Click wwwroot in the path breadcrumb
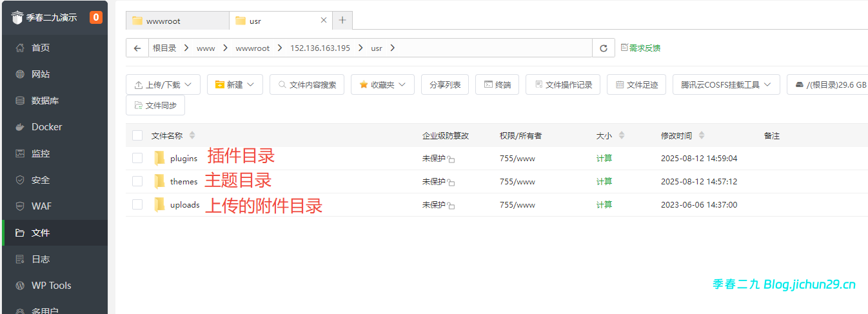 click(x=253, y=48)
